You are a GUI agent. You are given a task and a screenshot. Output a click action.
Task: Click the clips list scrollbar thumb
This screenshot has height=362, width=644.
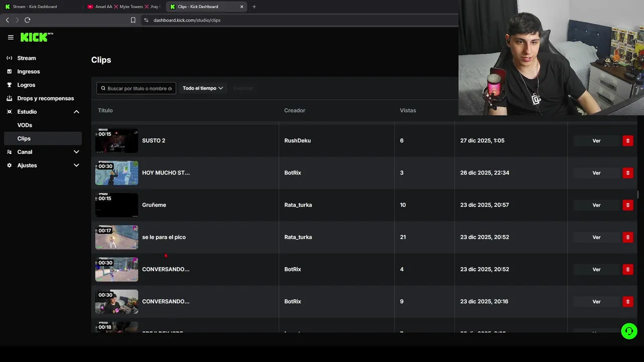point(637,195)
